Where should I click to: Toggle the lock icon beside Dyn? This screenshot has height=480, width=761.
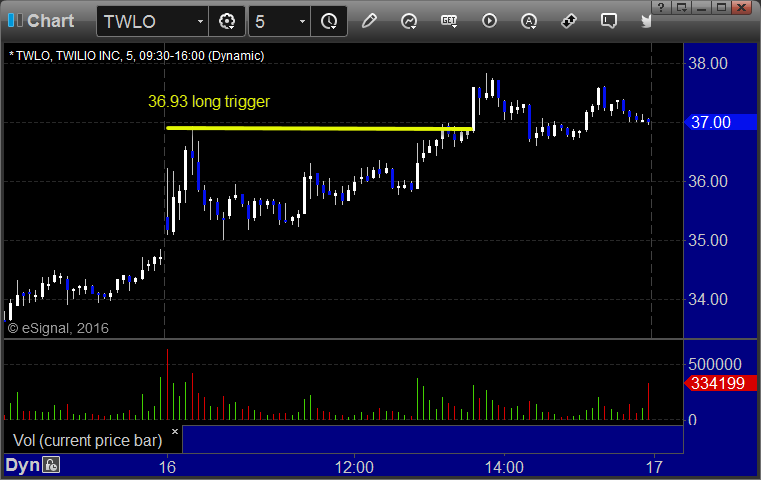click(x=51, y=465)
